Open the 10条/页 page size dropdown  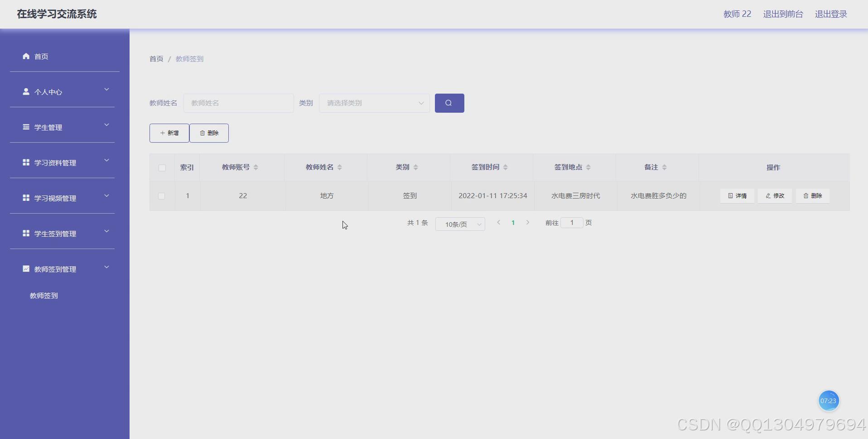[460, 224]
